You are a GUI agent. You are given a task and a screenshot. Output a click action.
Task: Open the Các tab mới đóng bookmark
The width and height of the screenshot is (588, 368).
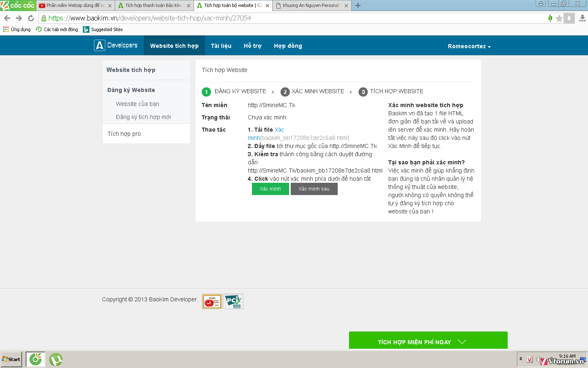[x=57, y=29]
